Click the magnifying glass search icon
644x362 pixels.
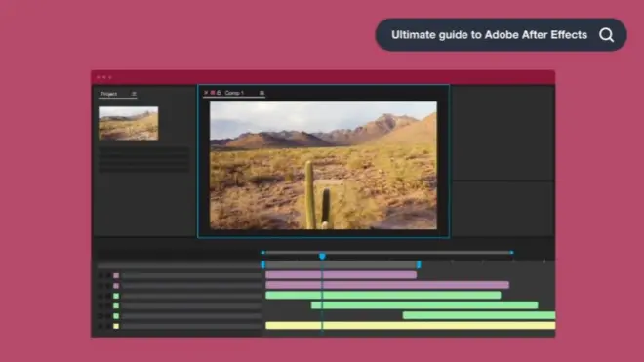point(606,35)
